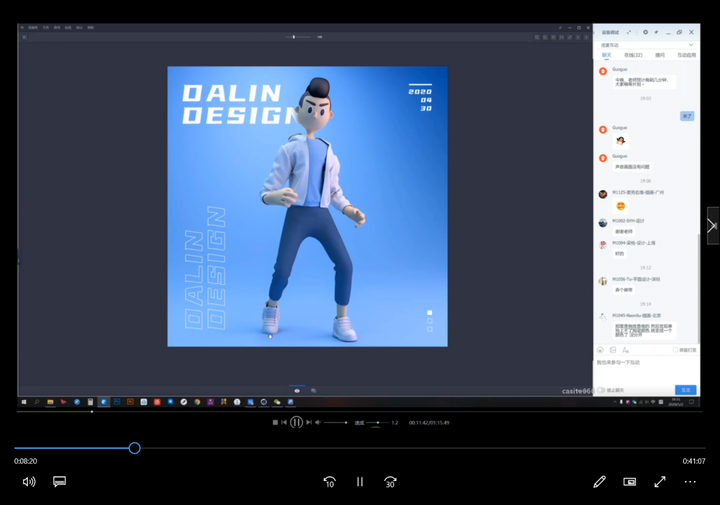Open the 在线(22) online users tab
The width and height of the screenshot is (720, 505).
coord(633,55)
